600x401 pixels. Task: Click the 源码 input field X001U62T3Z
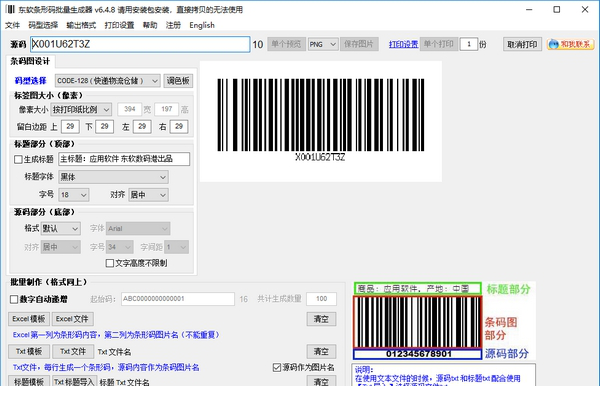click(140, 44)
